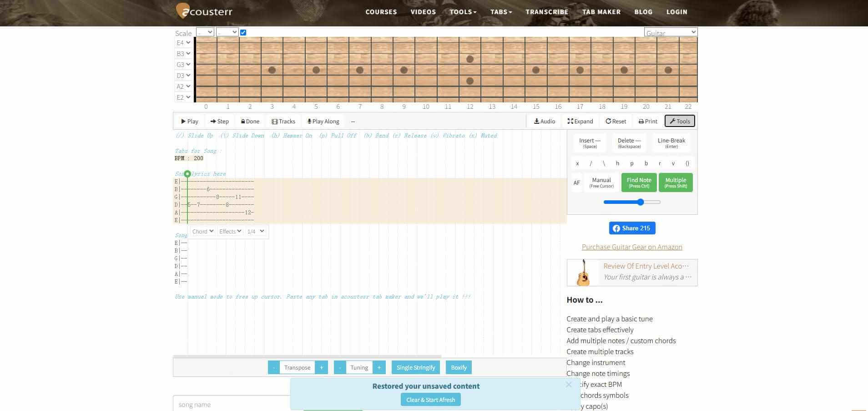The image size is (868, 411).
Task: Toggle the Scale checkbox
Action: pyautogui.click(x=243, y=32)
